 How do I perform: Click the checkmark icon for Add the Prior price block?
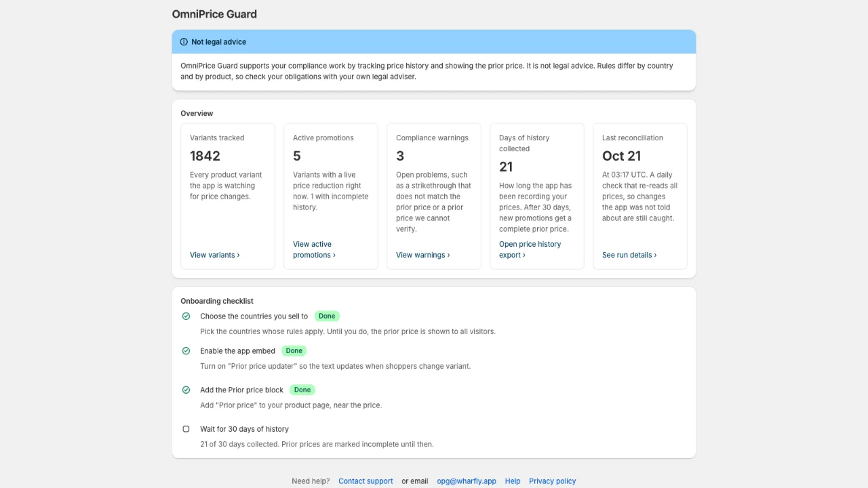coord(186,390)
